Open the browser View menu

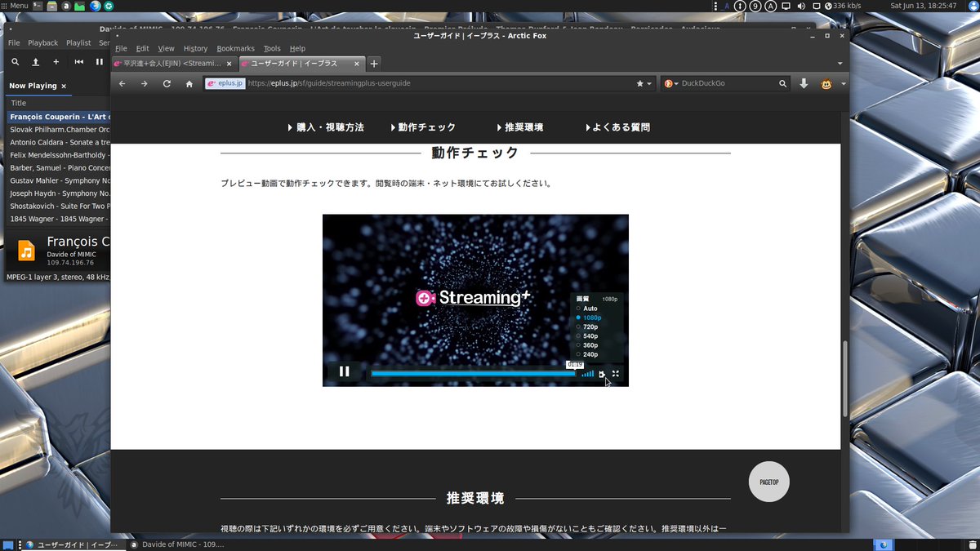[166, 48]
